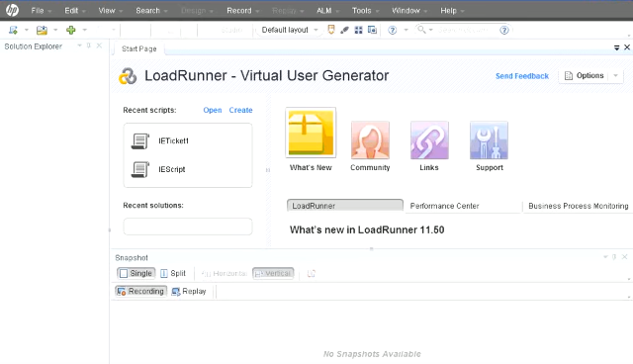
Task: Click greyed icon right of Vertical button
Action: tap(312, 274)
